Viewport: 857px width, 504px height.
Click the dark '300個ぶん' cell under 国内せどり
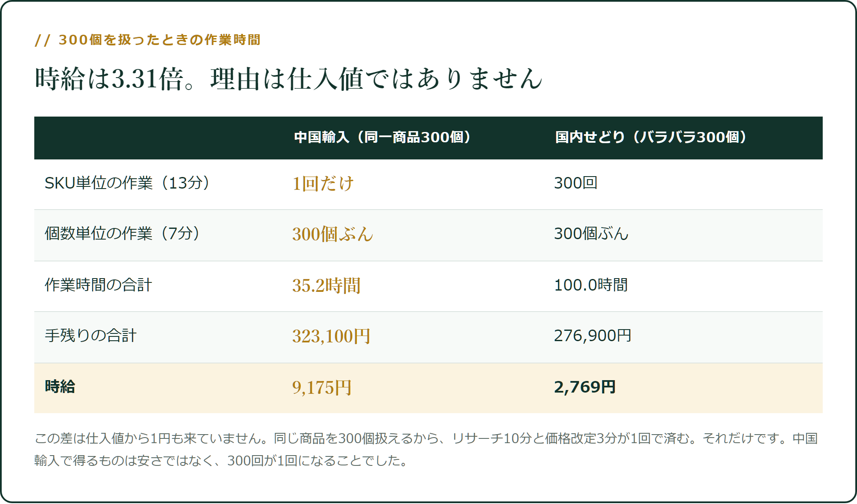point(591,234)
